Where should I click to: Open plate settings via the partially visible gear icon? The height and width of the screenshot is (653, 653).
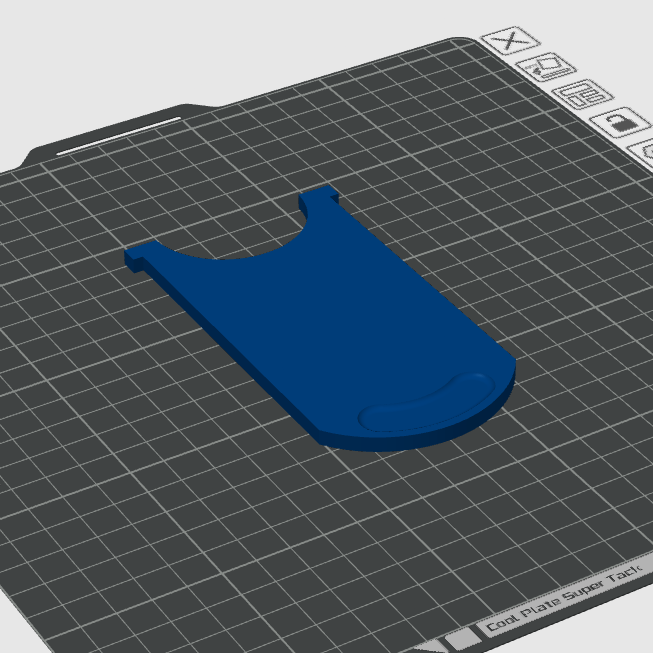pos(647,153)
